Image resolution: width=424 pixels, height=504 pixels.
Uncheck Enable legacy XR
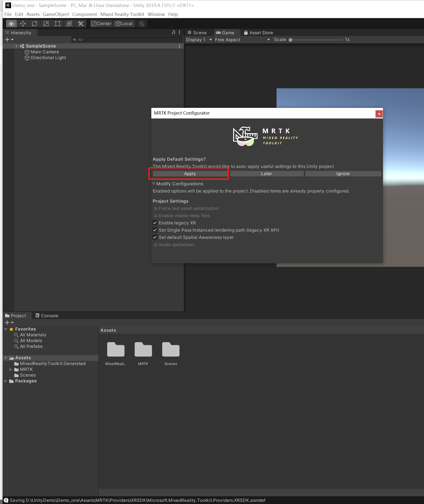coord(155,223)
